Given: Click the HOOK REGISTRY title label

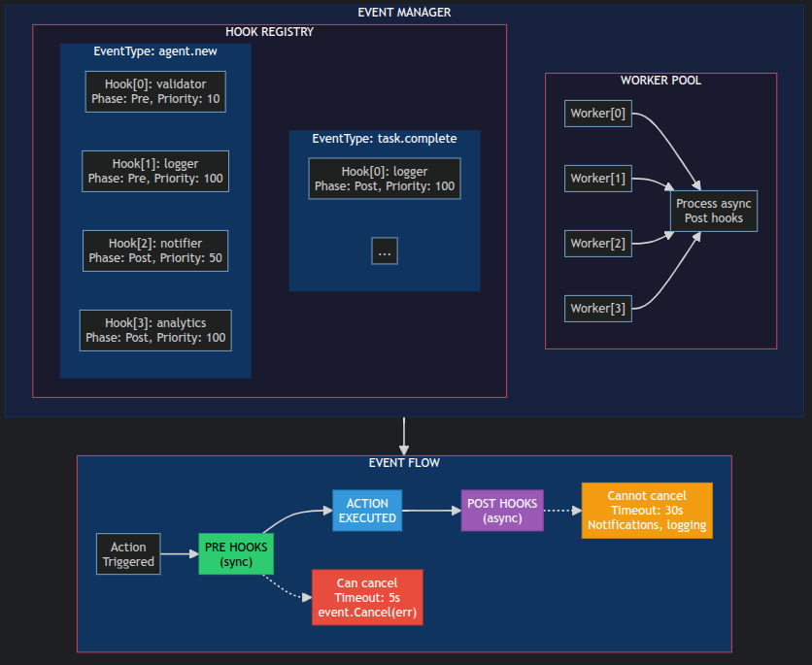Looking at the screenshot, I should click(269, 32).
